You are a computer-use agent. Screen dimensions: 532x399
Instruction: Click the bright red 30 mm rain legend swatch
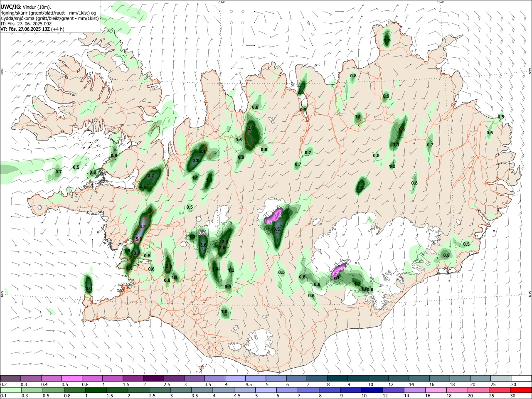click(x=520, y=390)
